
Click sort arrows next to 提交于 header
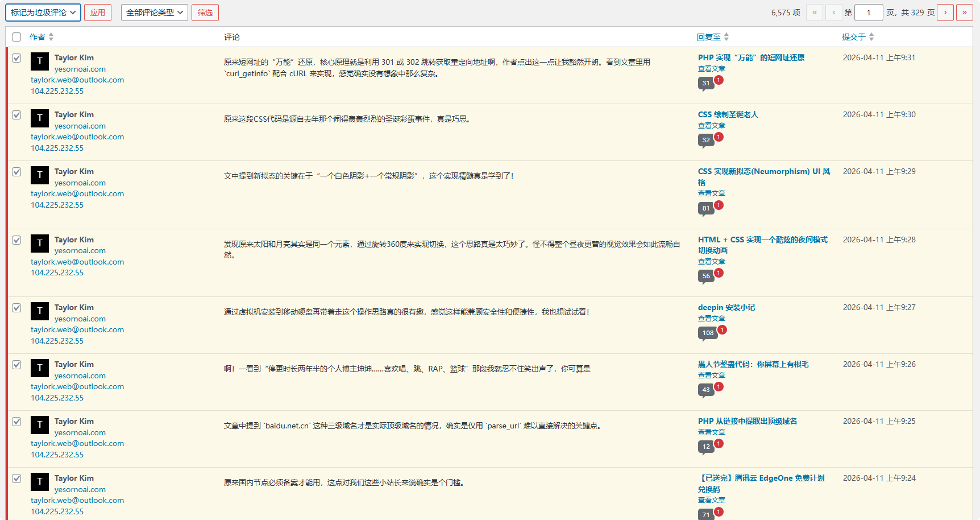click(871, 37)
